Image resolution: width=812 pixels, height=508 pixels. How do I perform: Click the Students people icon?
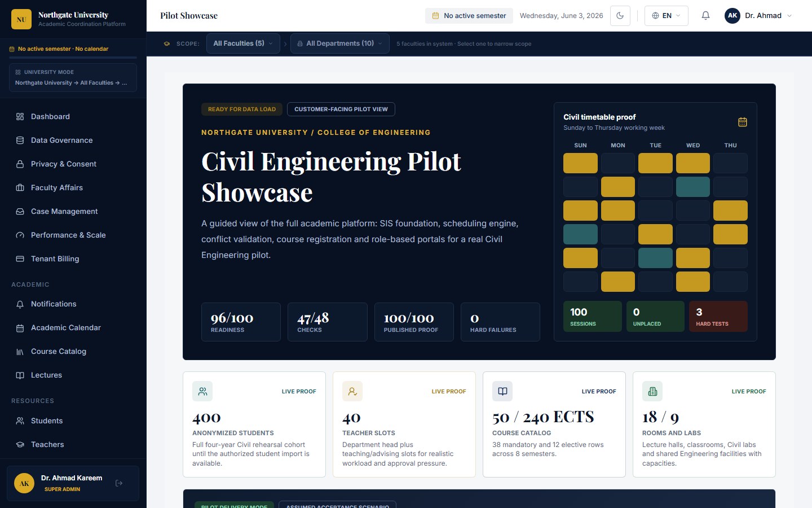point(20,421)
